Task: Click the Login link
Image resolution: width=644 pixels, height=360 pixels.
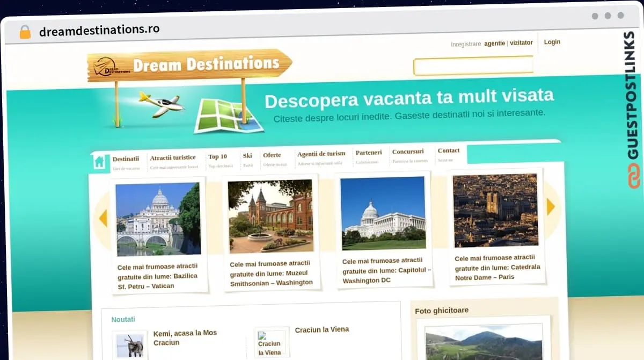Action: pos(552,42)
